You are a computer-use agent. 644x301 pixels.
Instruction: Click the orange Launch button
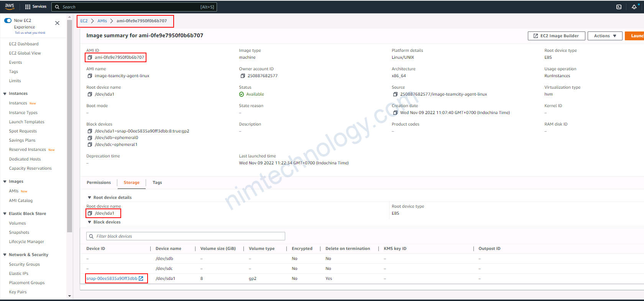point(635,36)
